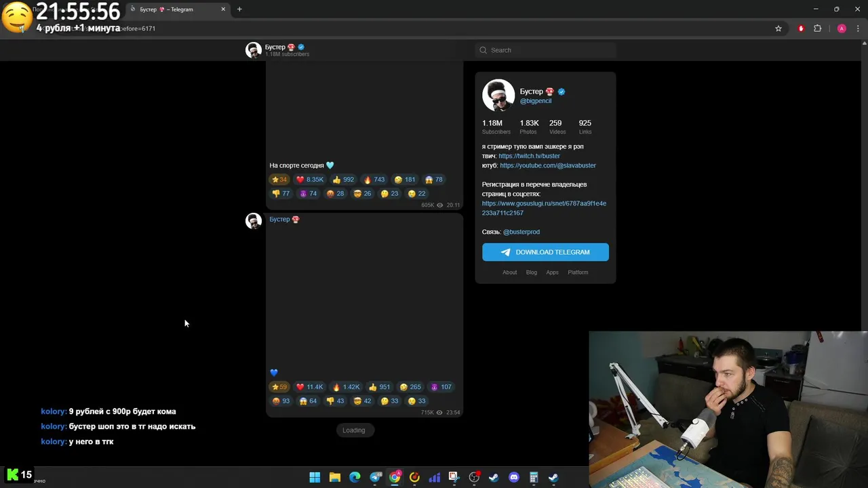Image resolution: width=868 pixels, height=488 pixels.
Task: Open Calculator from the taskbar
Action: pyautogui.click(x=534, y=477)
